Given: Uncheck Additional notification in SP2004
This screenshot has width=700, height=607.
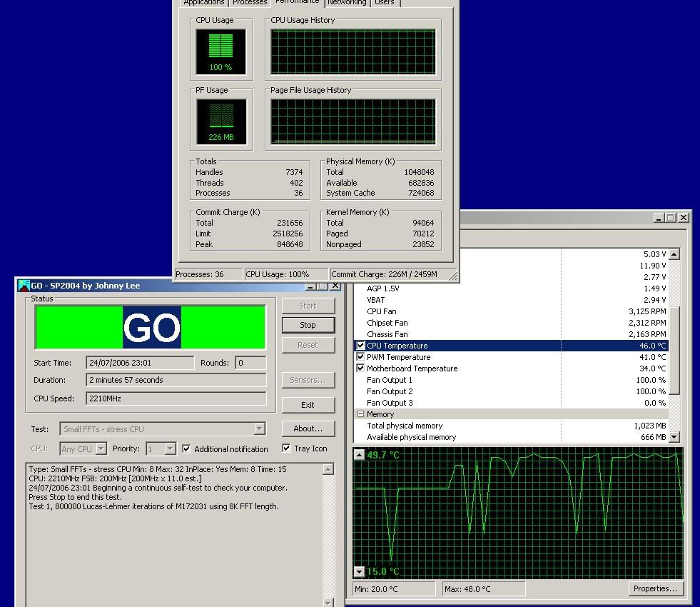Looking at the screenshot, I should click(186, 449).
